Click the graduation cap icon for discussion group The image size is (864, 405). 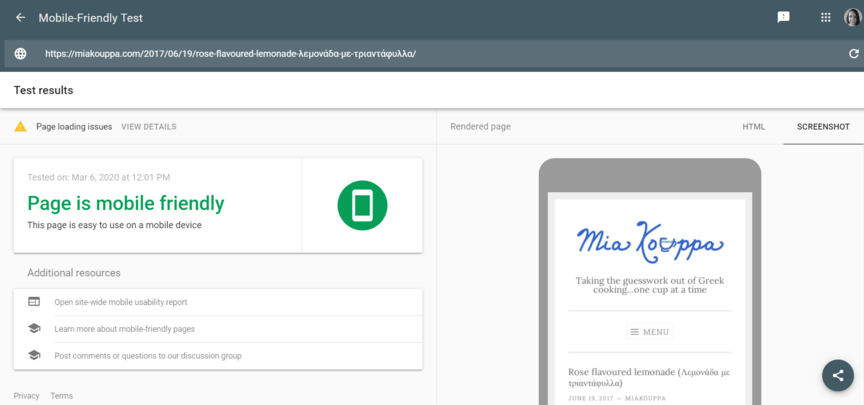(x=34, y=355)
